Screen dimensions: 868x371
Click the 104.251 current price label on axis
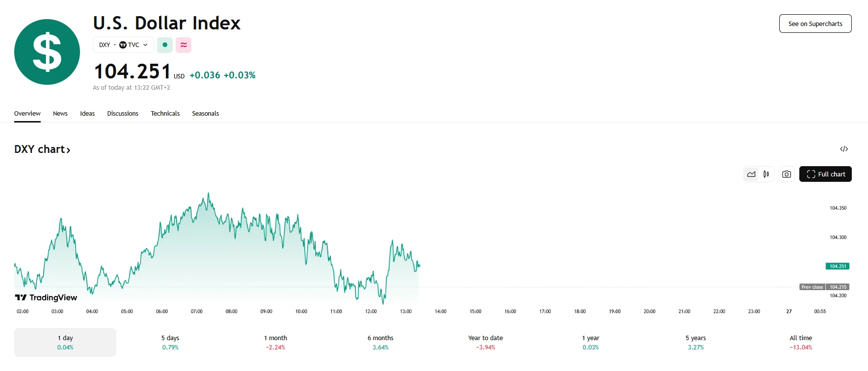coord(838,266)
